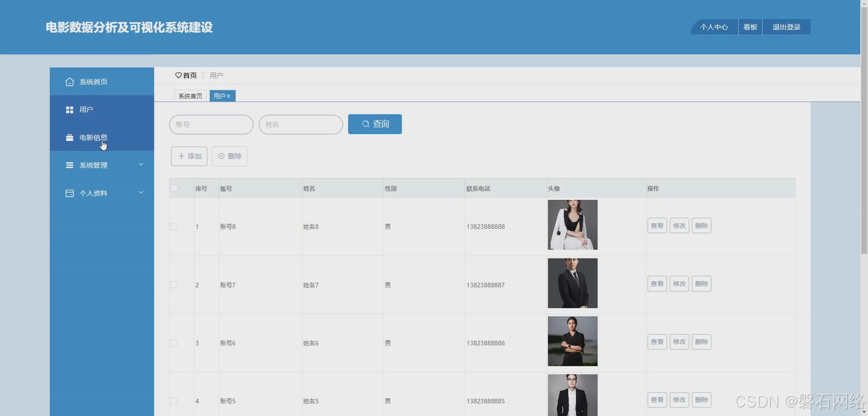Click 退出登录 to log out
Viewport: 868px width, 416px height.
click(786, 27)
